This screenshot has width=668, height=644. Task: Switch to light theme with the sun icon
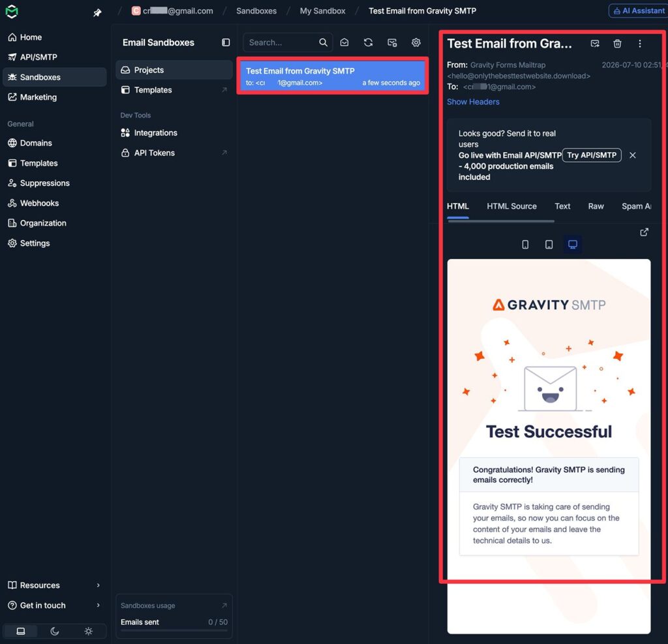coord(89,631)
